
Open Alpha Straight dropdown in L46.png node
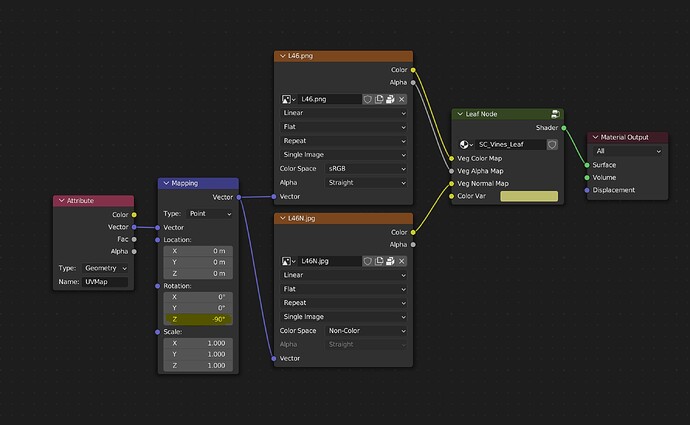point(366,183)
